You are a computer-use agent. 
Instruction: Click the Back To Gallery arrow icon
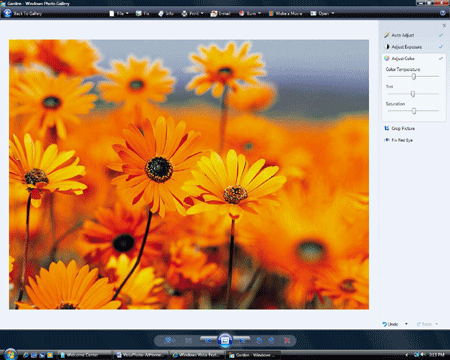[x=7, y=13]
